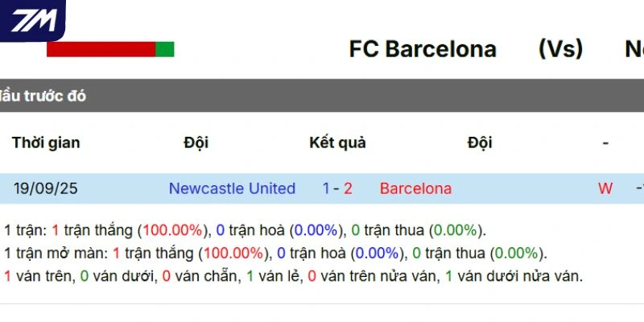Sort by the Thời gian column header
The width and height of the screenshot is (644, 322).
click(46, 142)
